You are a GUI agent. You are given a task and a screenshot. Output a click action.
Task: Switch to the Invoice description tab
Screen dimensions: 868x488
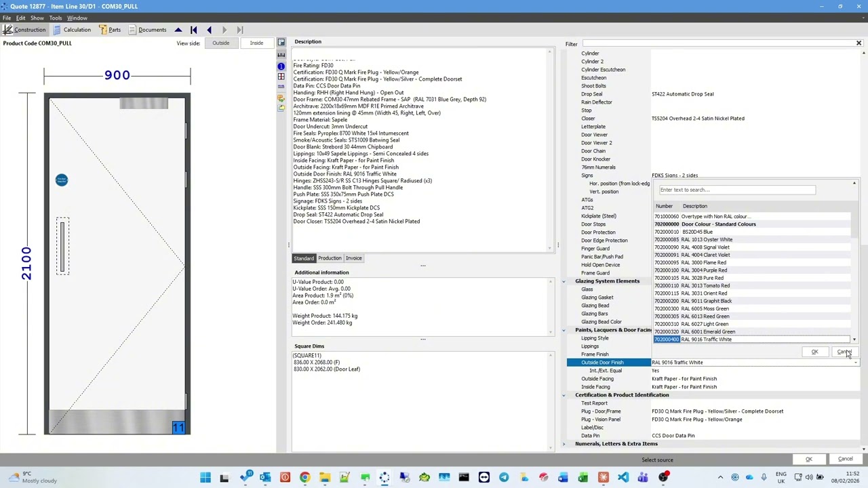tap(353, 258)
